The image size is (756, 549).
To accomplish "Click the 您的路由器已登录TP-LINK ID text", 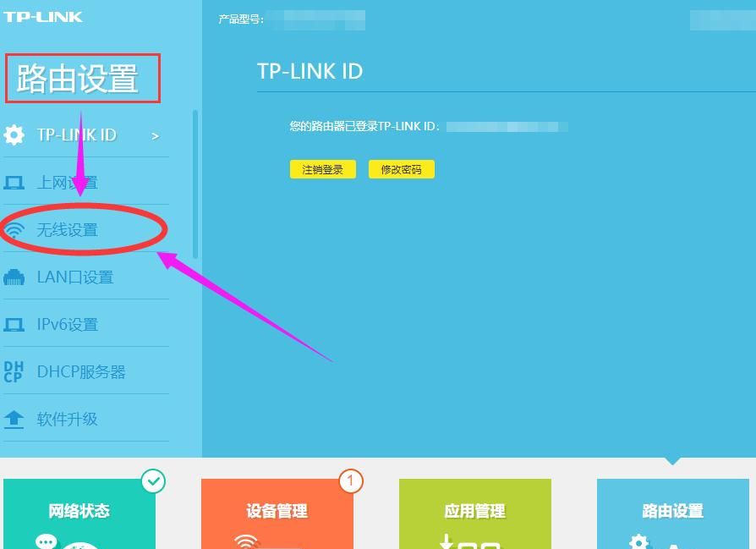I will pyautogui.click(x=364, y=126).
